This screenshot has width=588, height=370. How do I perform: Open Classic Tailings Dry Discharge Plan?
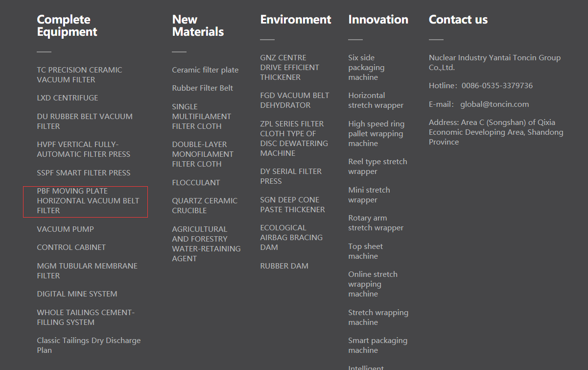click(x=88, y=345)
